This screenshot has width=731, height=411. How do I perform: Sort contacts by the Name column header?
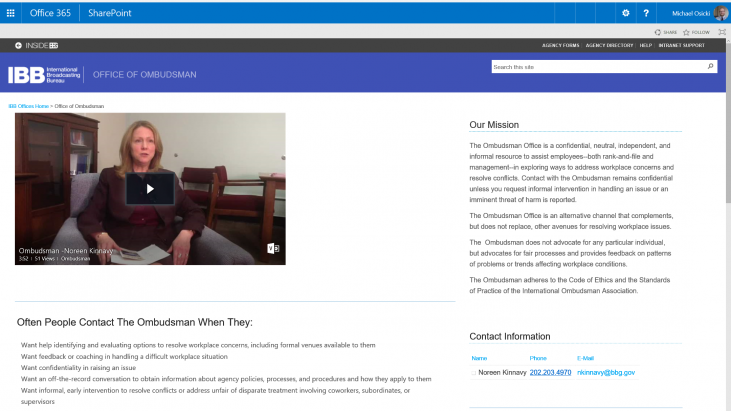click(479, 358)
